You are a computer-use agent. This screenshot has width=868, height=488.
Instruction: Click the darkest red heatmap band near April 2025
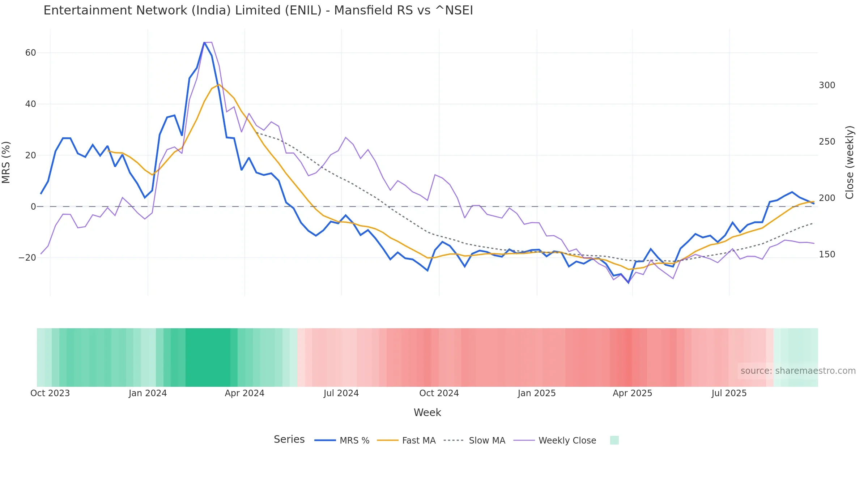(629, 358)
